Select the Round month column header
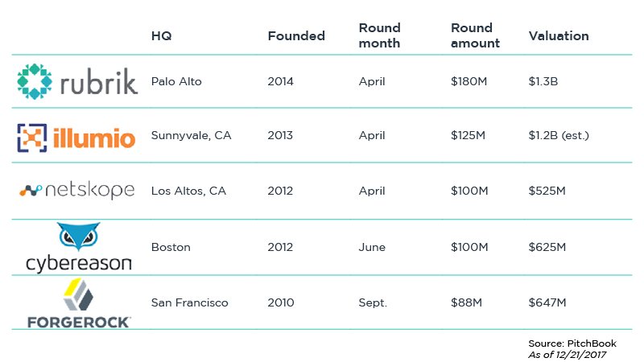644x362 pixels. (x=379, y=35)
